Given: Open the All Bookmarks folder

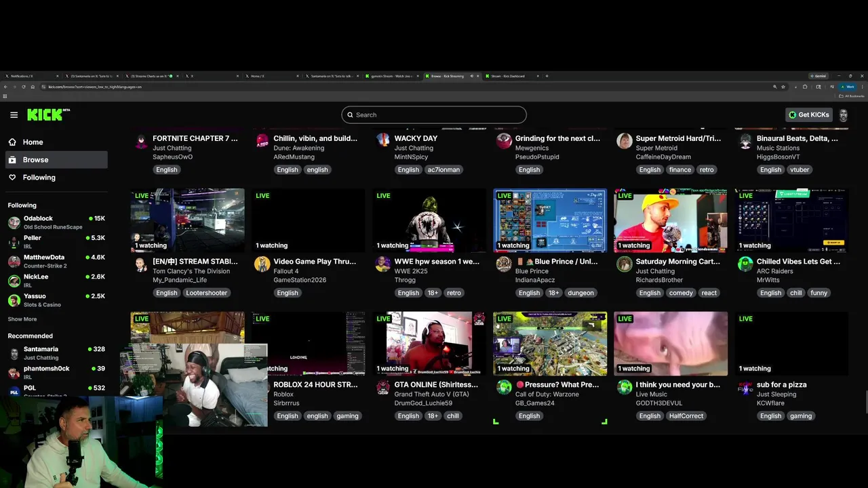Looking at the screenshot, I should pyautogui.click(x=852, y=96).
